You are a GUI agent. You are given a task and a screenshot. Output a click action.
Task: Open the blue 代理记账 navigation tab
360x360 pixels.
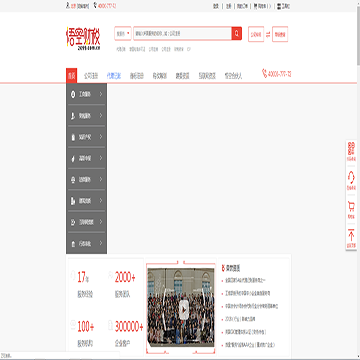click(x=114, y=76)
